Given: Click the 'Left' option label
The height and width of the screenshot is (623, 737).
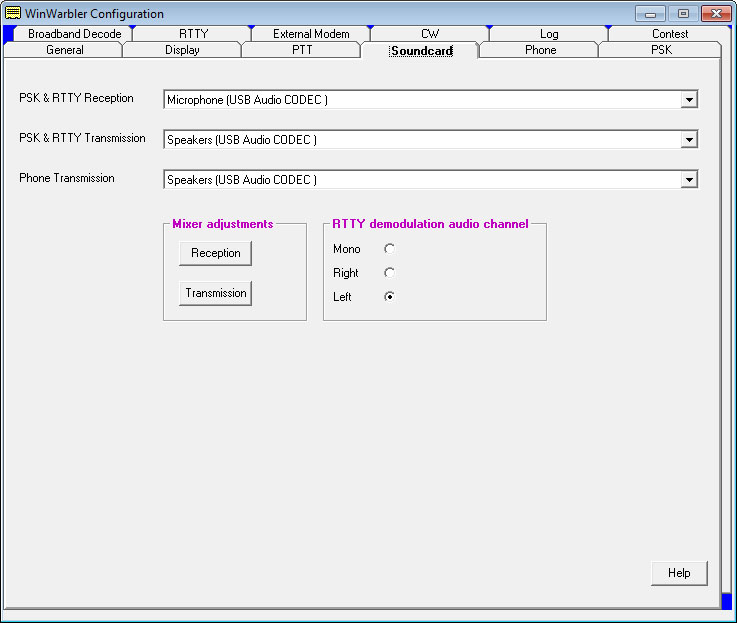Looking at the screenshot, I should (342, 297).
